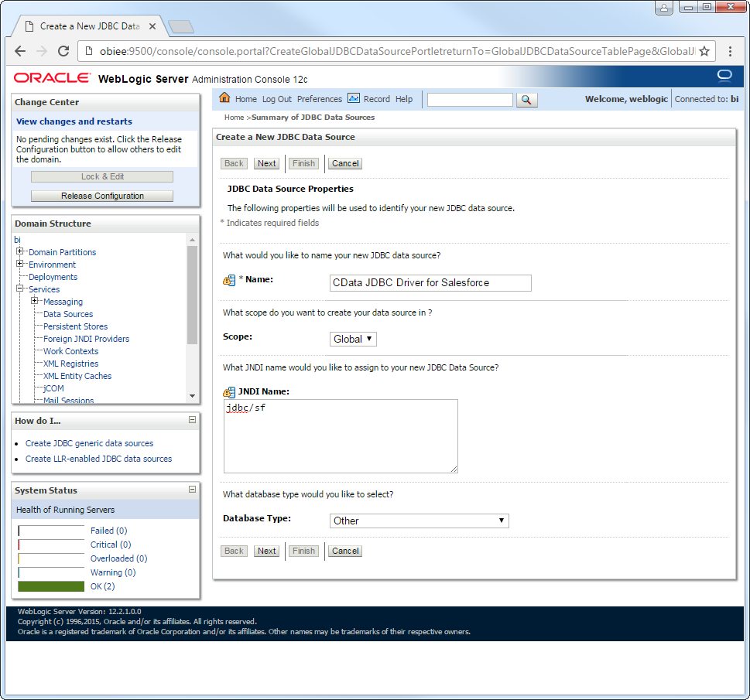Image resolution: width=750 pixels, height=700 pixels.
Task: Open Create JDBC generic data sources link
Action: tap(89, 444)
